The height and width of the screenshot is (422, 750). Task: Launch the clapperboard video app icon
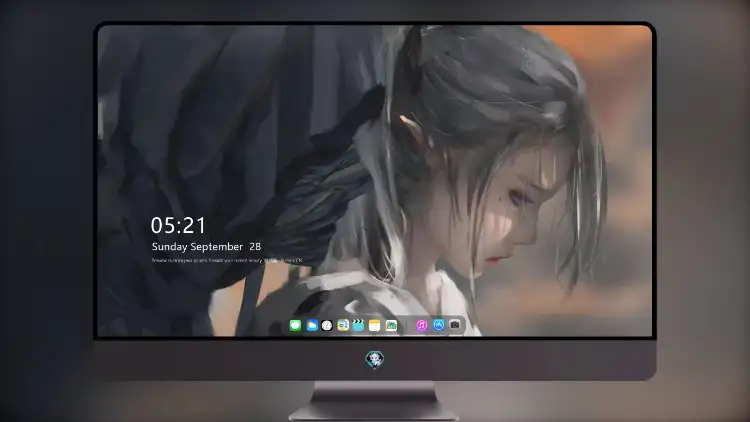coord(358,325)
